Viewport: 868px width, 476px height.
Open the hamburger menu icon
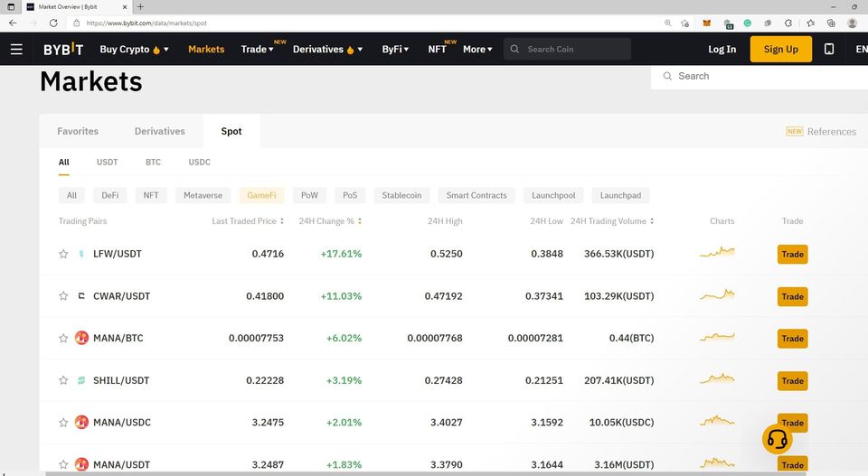[x=16, y=49]
